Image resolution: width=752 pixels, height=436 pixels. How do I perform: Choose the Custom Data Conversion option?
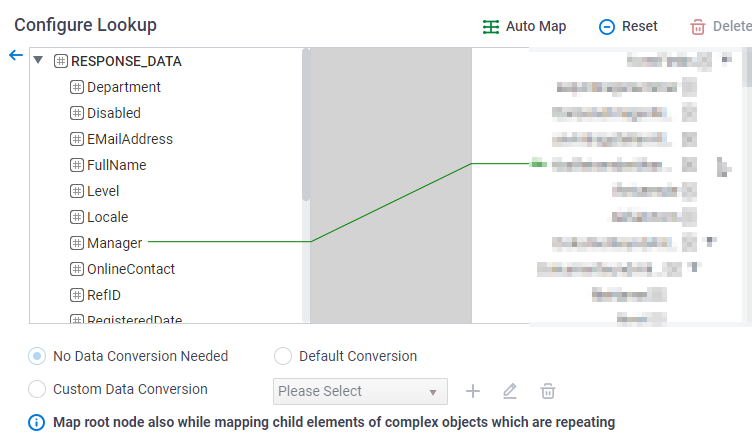click(37, 389)
